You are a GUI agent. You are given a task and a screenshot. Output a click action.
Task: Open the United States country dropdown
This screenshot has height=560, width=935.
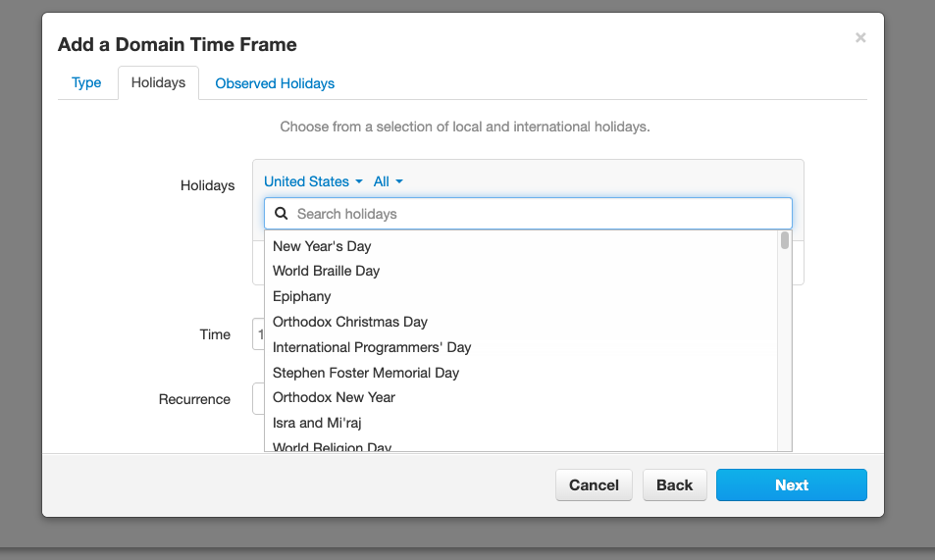[x=313, y=181]
